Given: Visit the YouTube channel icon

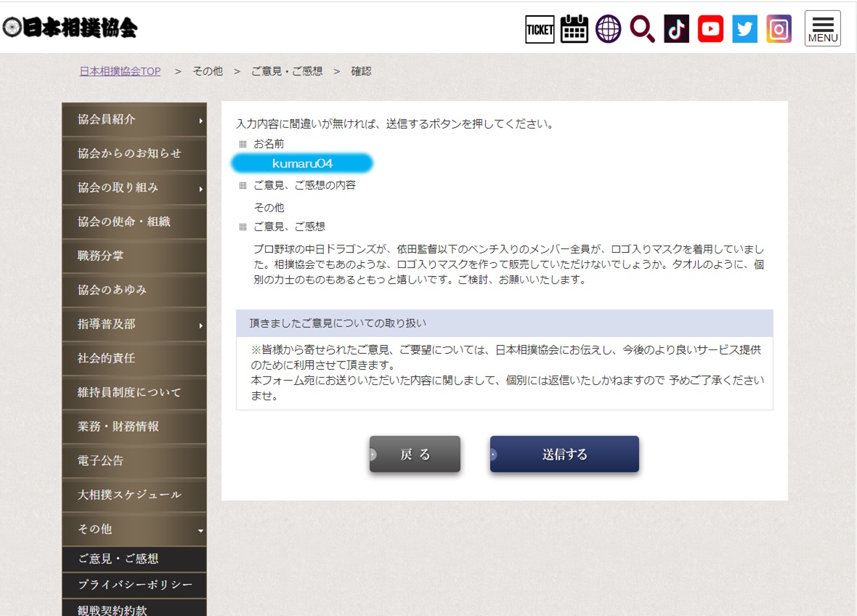Looking at the screenshot, I should (710, 29).
